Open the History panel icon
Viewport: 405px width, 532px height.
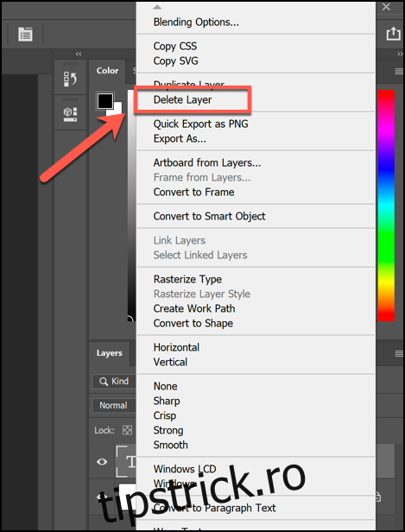70,79
